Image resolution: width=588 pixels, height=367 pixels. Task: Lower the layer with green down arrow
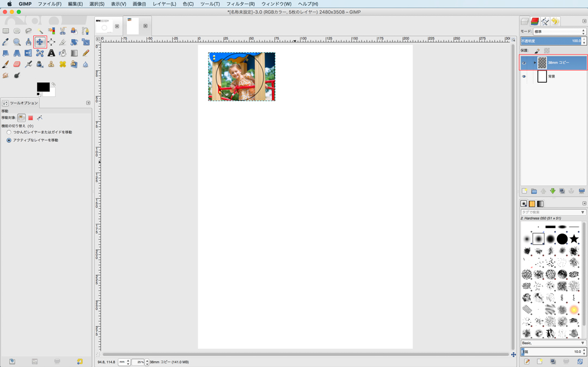[x=553, y=191]
